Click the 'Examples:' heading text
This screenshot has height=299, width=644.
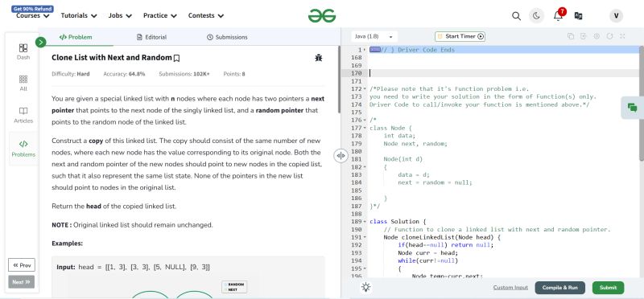tap(67, 244)
